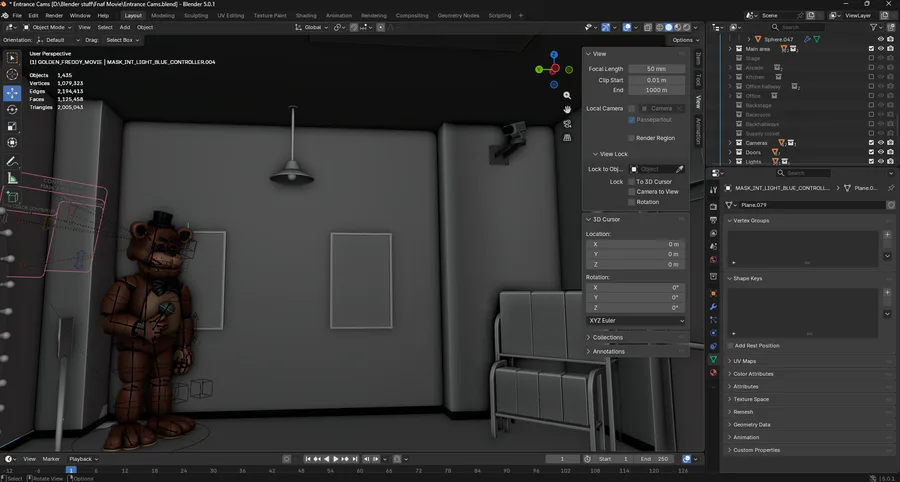Activate the Transform tool
900x482 pixels.
pos(12,143)
